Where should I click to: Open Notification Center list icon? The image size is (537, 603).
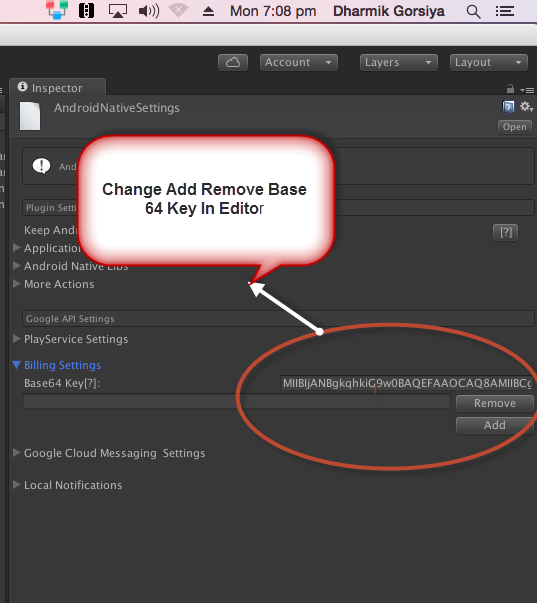coord(505,11)
